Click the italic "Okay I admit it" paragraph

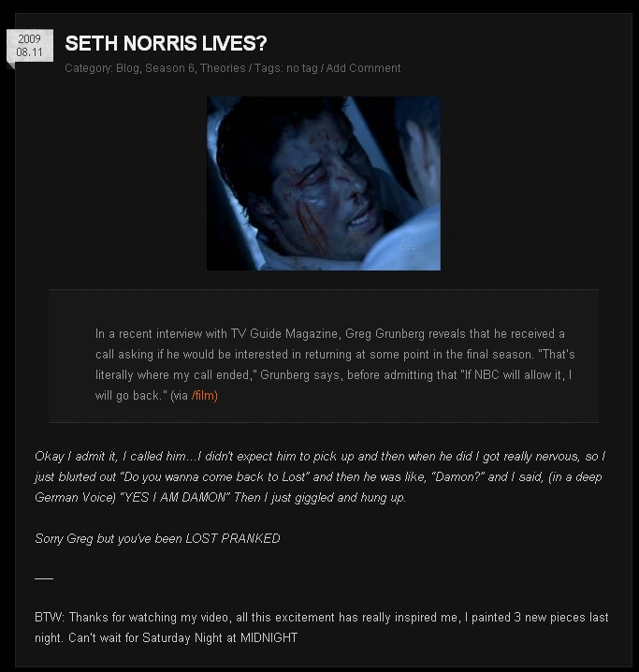tap(320, 476)
